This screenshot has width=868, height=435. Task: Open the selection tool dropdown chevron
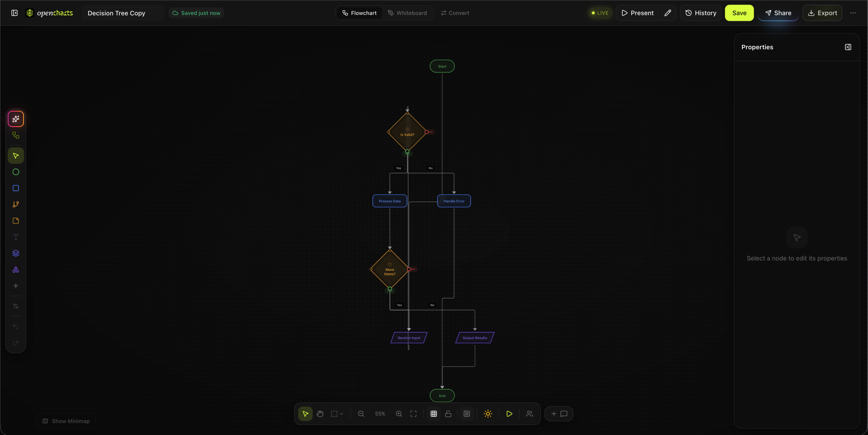point(342,414)
